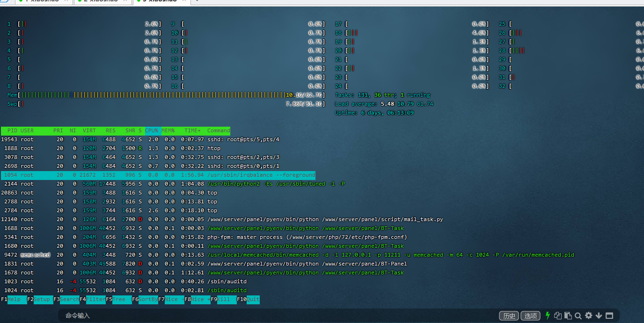The width and height of the screenshot is (644, 323).
Task: Click the Mem usage meter bar
Action: tap(166, 95)
